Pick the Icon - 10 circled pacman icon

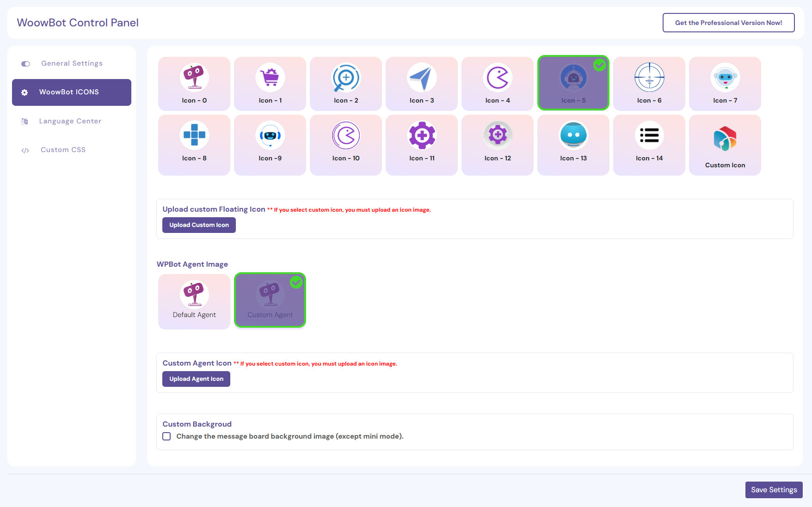(346, 145)
